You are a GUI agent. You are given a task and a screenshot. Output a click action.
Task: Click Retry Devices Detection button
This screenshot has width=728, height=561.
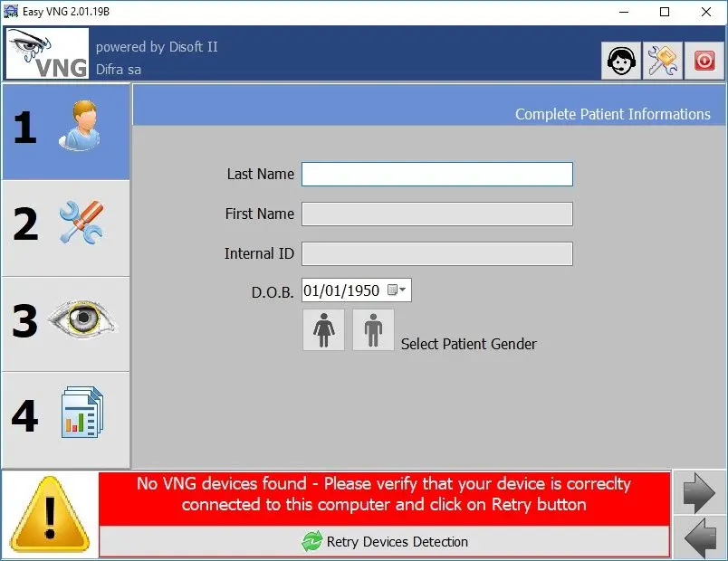point(385,542)
